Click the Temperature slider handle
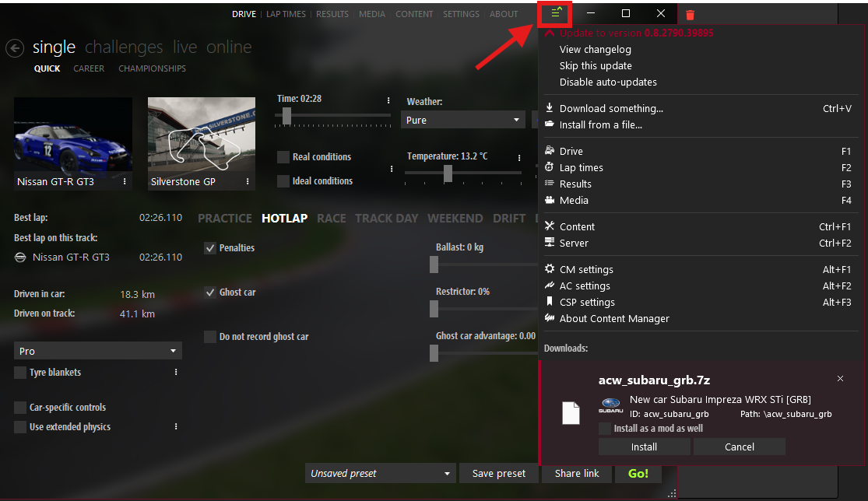 coord(448,173)
